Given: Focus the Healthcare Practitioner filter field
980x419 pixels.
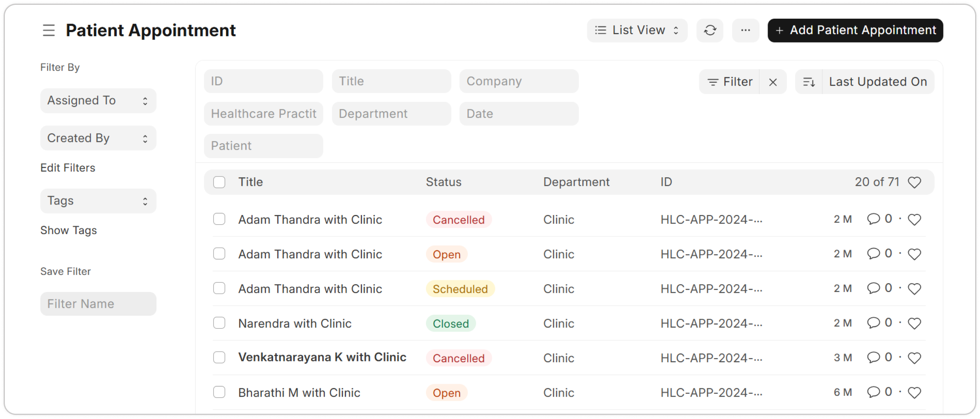Looking at the screenshot, I should [x=263, y=114].
